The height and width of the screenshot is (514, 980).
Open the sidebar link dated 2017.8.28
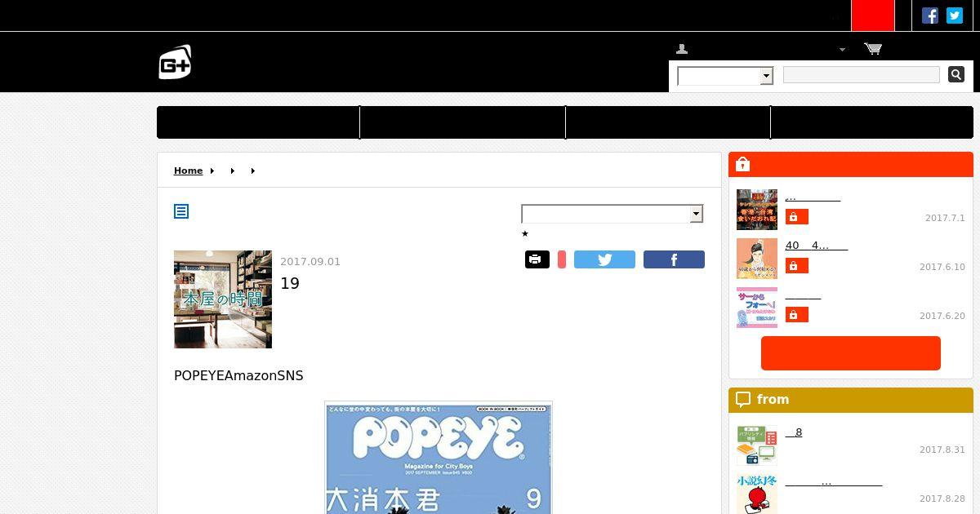pyautogui.click(x=834, y=481)
